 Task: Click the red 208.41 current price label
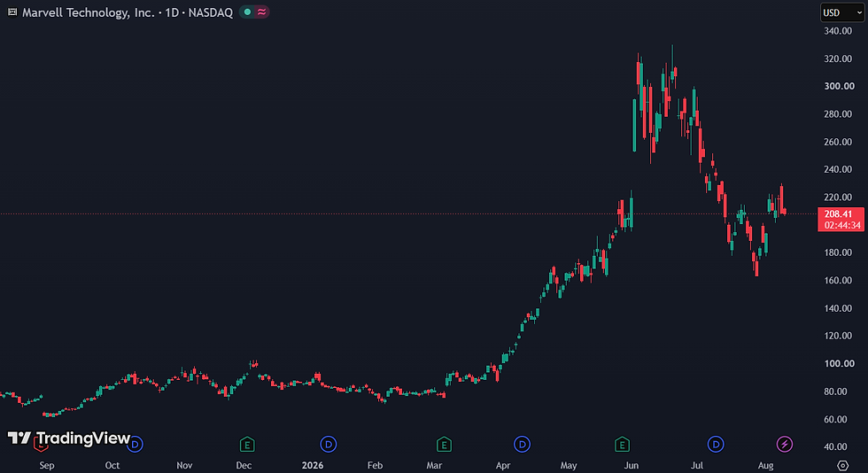(838, 213)
